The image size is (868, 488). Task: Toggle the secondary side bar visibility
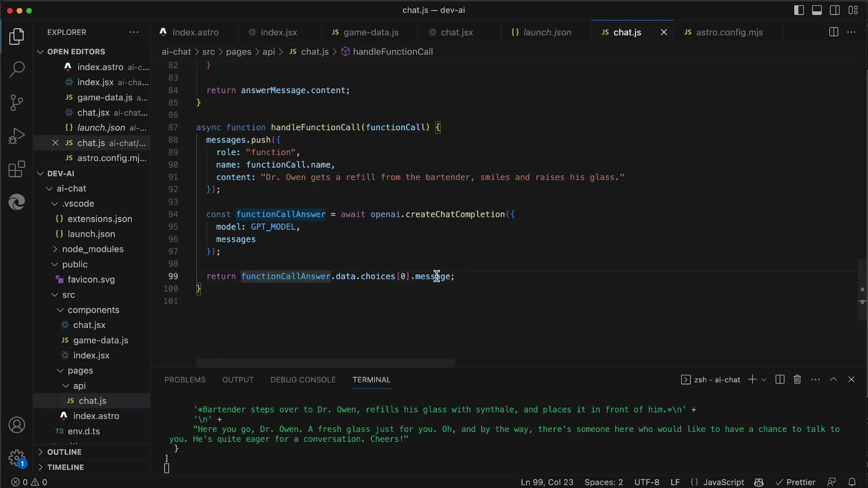tap(835, 10)
